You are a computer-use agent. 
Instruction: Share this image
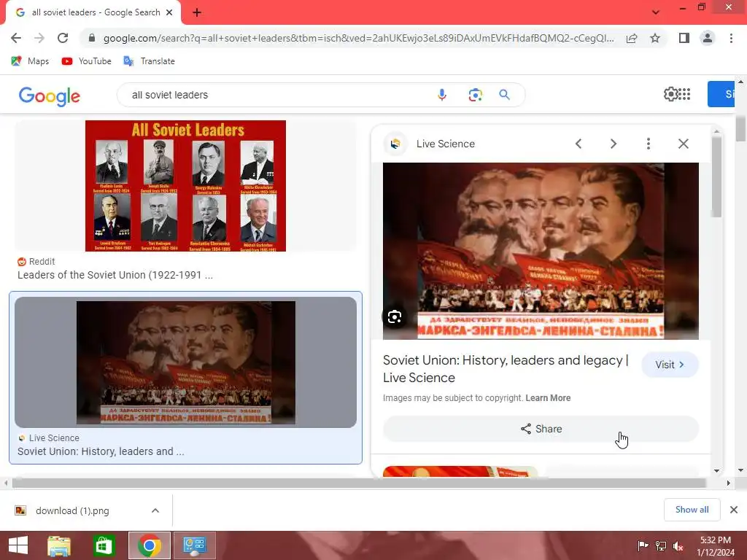(x=541, y=429)
